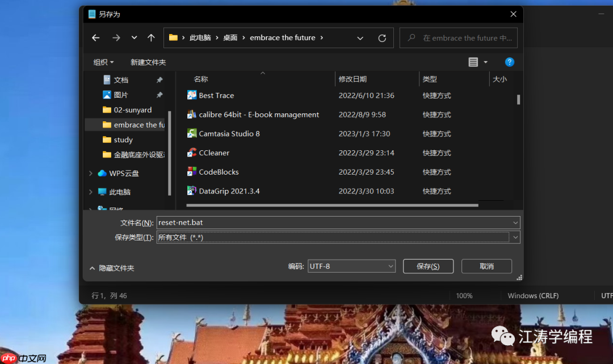Click the Camtasia Studio 8 icon
The height and width of the screenshot is (364, 613).
pyautogui.click(x=192, y=133)
